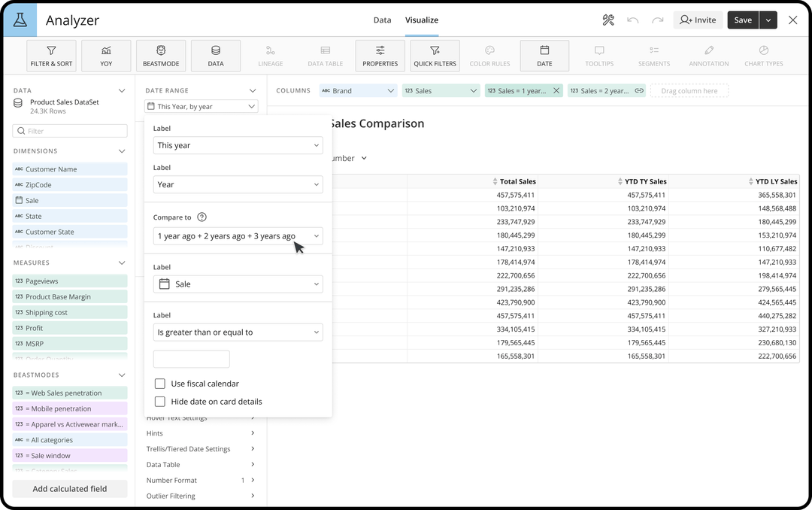Viewport: 812px width, 510px height.
Task: Click the Save button
Action: (742, 20)
